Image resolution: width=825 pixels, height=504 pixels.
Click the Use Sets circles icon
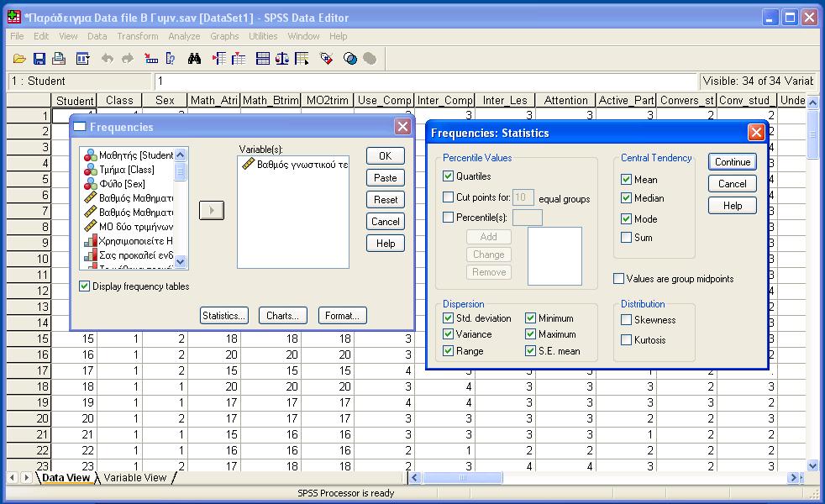tap(349, 59)
